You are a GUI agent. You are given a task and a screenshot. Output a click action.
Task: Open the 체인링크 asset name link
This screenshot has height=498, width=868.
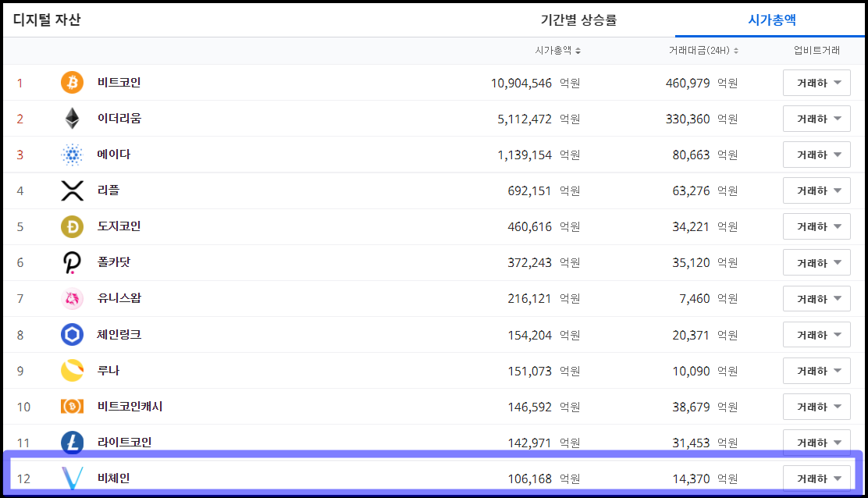(119, 335)
